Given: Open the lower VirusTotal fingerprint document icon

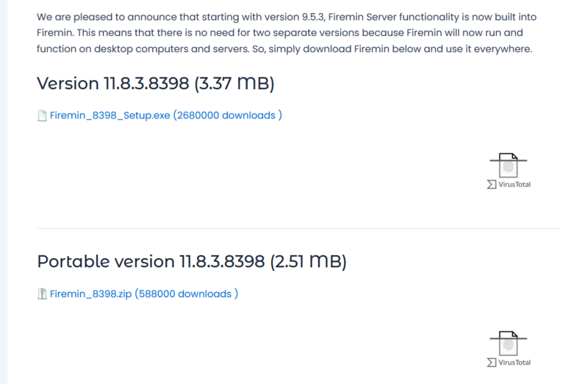Looking at the screenshot, I should [x=508, y=343].
